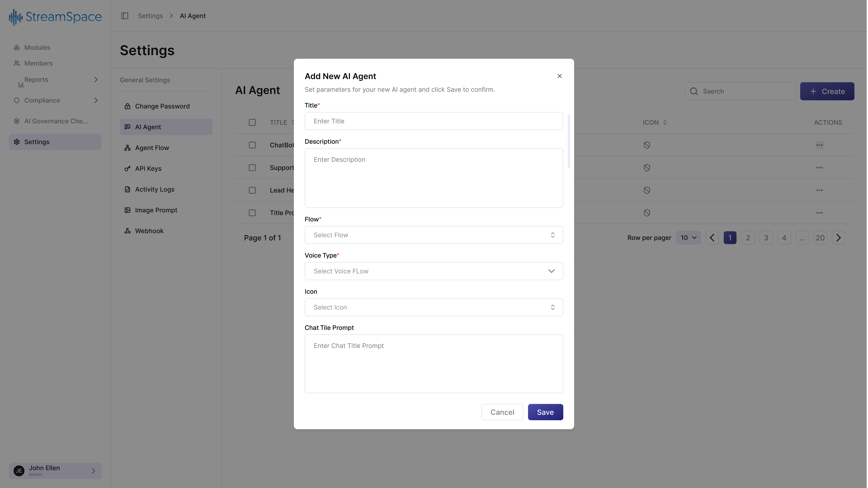Click the Members people icon

coord(17,63)
